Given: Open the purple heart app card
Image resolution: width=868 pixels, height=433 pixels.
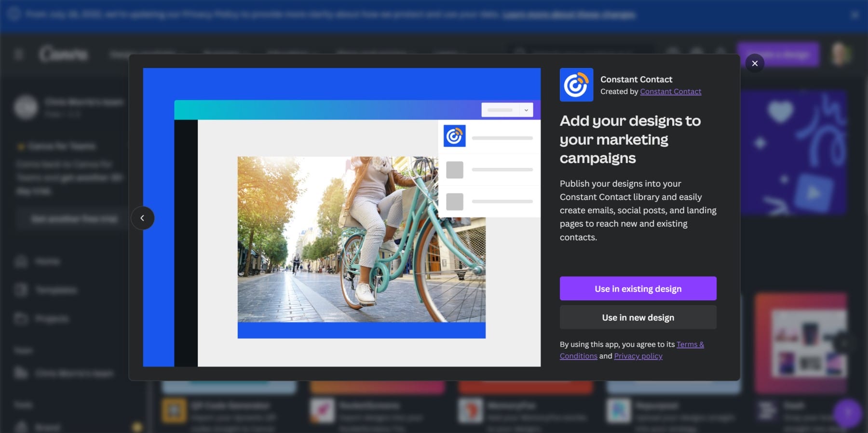Looking at the screenshot, I should (793, 152).
